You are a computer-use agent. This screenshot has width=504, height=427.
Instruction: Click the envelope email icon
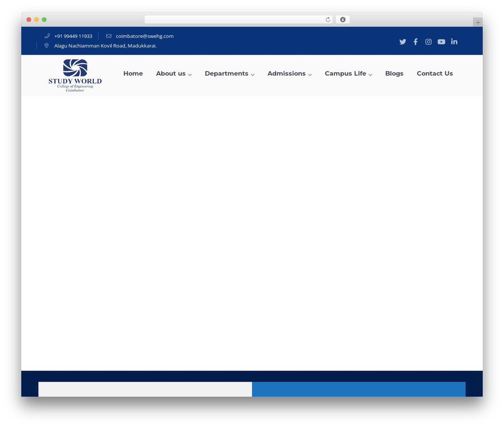pos(109,36)
